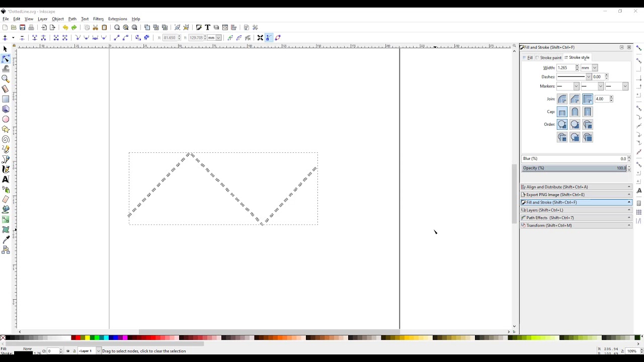The width and height of the screenshot is (644, 362).
Task: Select the Star and polygon tool
Action: click(6, 129)
